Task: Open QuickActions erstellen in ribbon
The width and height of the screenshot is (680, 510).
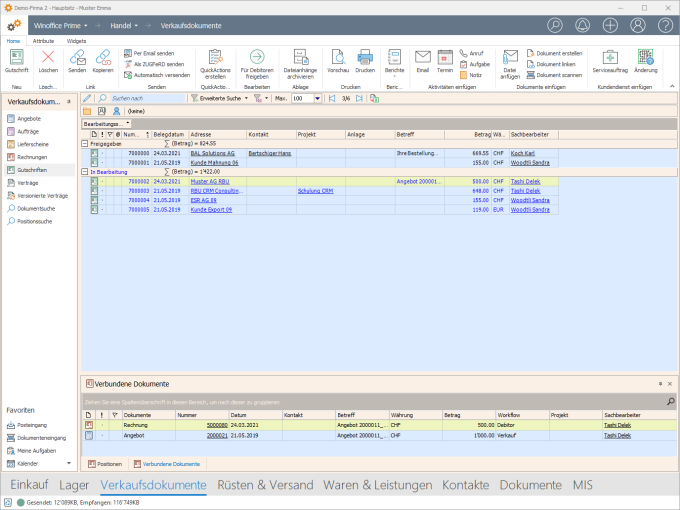Action: (x=216, y=58)
